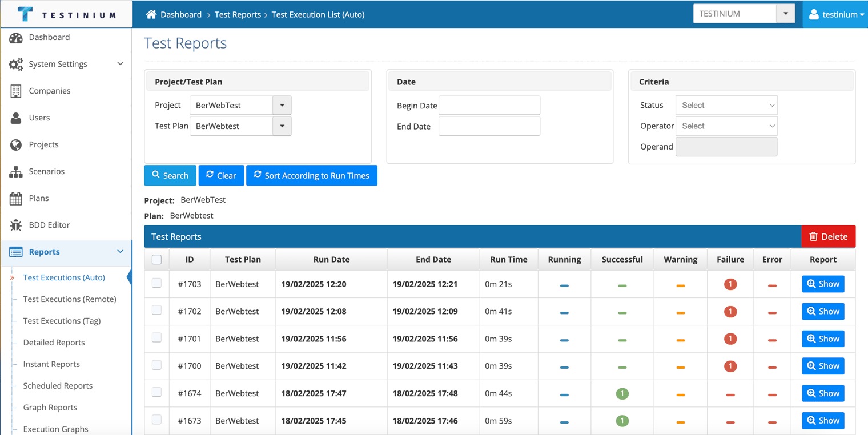Click the Reports list icon
This screenshot has width=868, height=435.
click(16, 252)
